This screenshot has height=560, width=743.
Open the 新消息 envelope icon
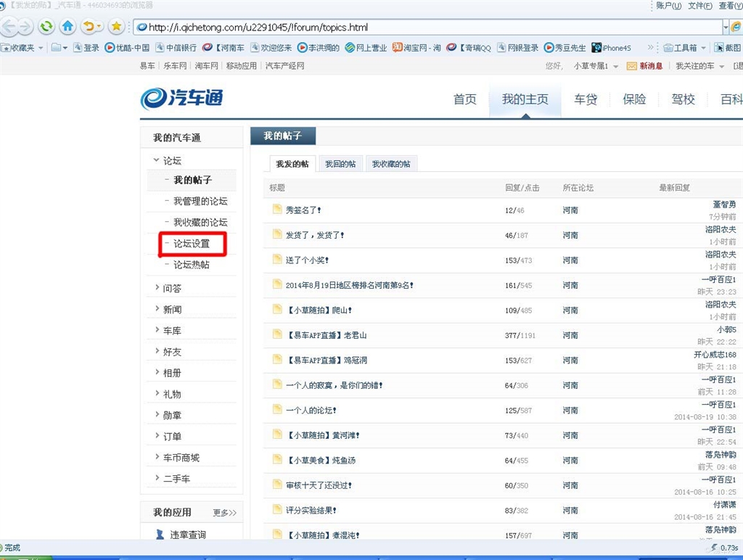pyautogui.click(x=631, y=66)
